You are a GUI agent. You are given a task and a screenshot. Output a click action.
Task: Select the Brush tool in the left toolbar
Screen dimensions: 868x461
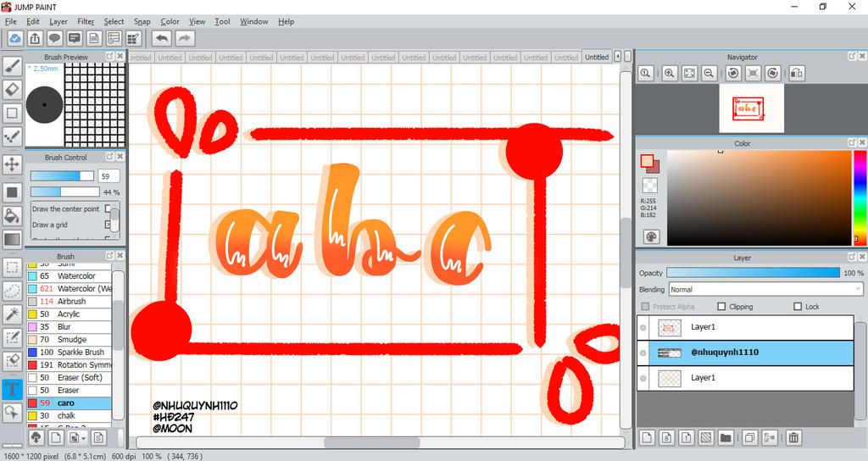[12, 66]
